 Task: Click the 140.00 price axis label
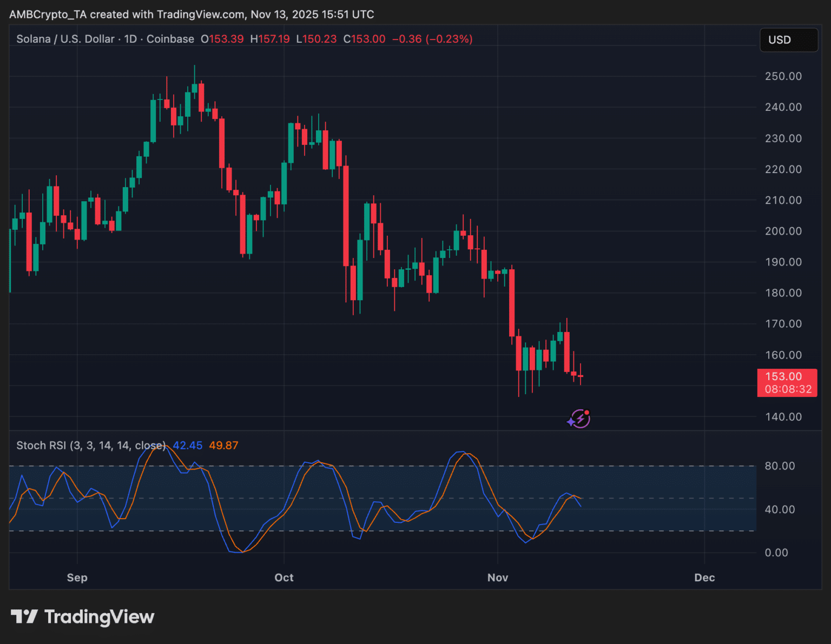coord(783,417)
